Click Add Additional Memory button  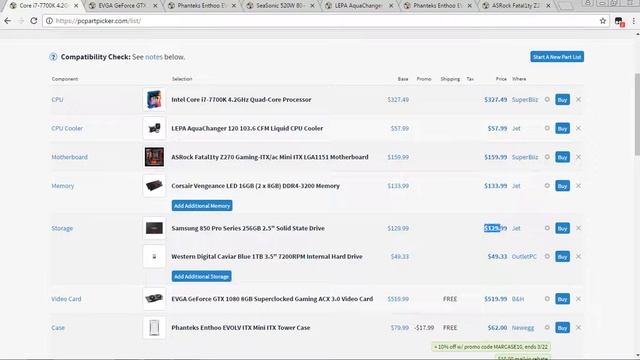point(202,206)
